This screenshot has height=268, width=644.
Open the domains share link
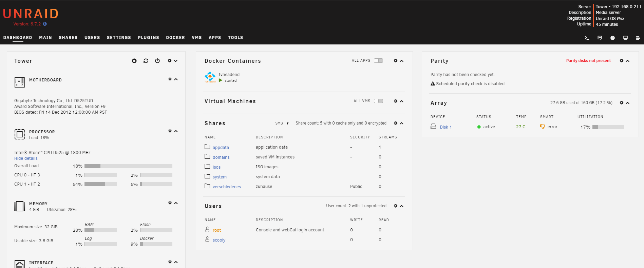click(x=221, y=157)
